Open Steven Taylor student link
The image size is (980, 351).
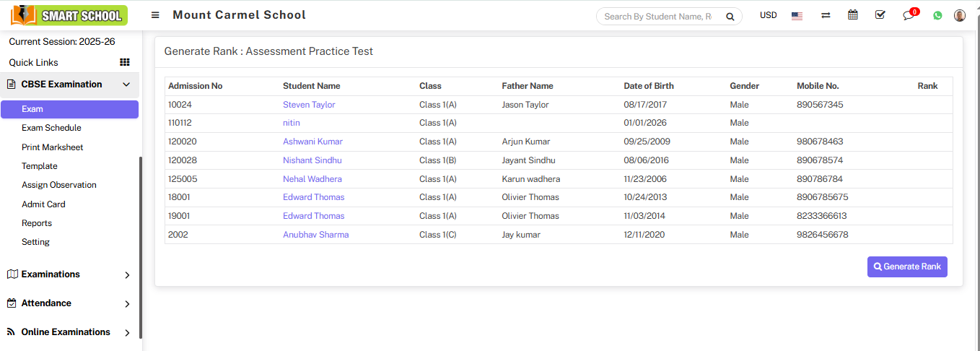coord(309,105)
